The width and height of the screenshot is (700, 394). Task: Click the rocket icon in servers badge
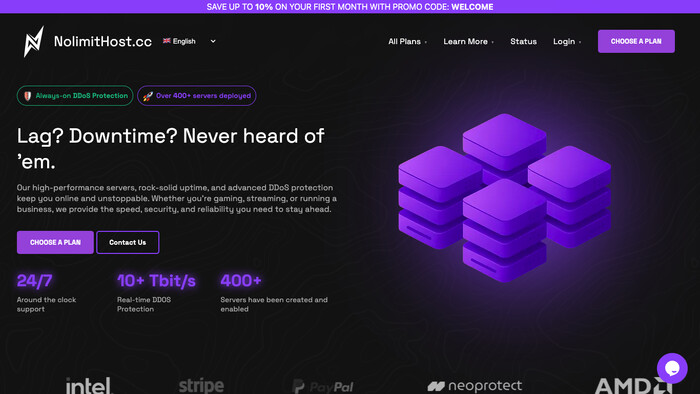pos(148,96)
